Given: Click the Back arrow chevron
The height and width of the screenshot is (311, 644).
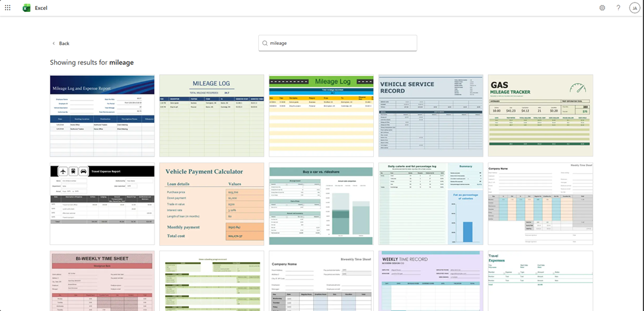Looking at the screenshot, I should [54, 43].
